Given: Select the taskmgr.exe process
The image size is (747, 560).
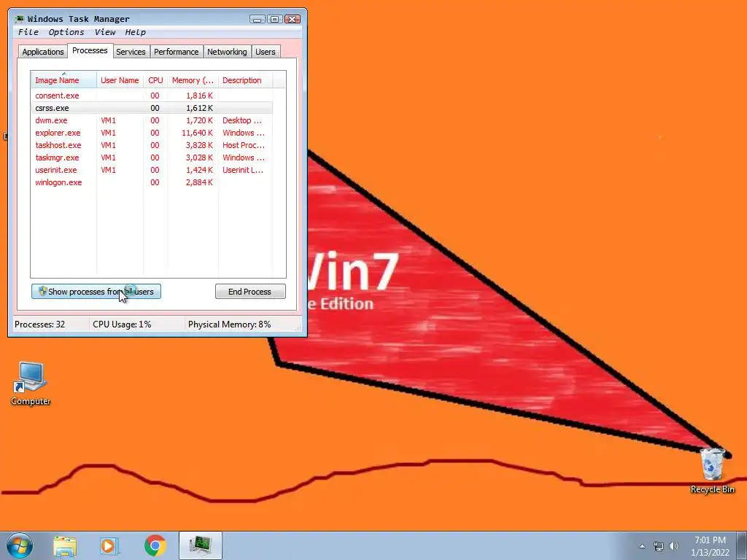Looking at the screenshot, I should click(x=152, y=157).
